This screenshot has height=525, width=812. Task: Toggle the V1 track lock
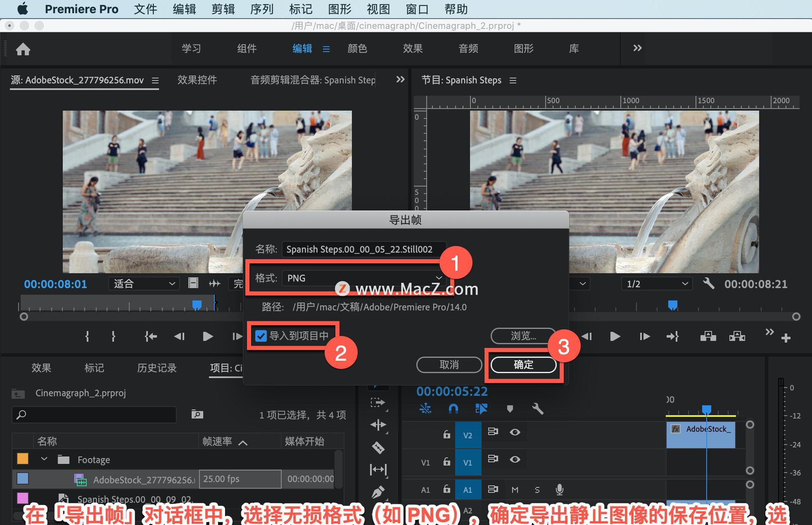click(447, 462)
